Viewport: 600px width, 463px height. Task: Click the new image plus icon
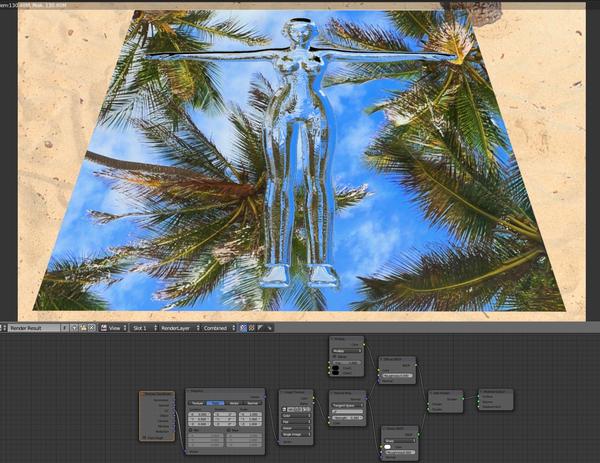(x=75, y=328)
